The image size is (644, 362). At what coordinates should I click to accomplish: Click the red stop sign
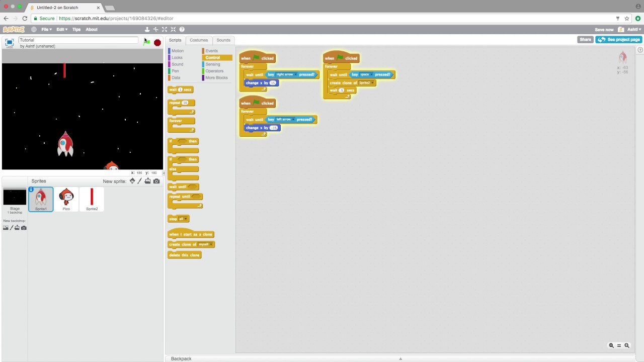pos(157,43)
